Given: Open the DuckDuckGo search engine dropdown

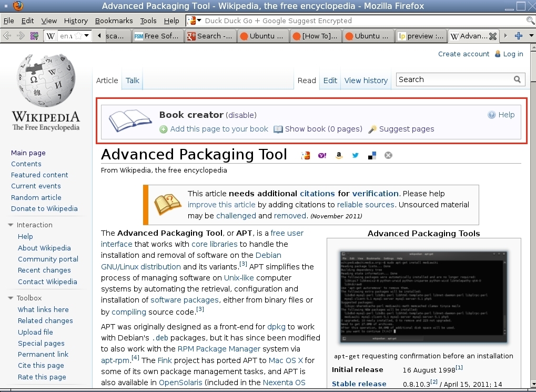Looking at the screenshot, I should click(199, 21).
